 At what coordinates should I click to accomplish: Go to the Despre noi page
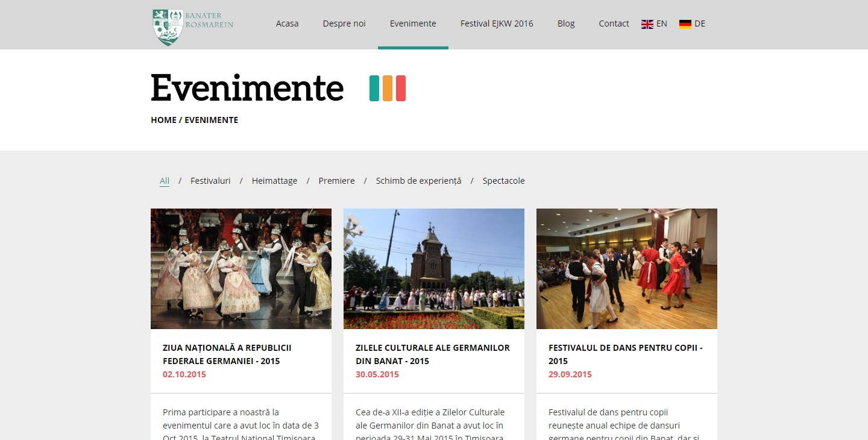(x=344, y=24)
